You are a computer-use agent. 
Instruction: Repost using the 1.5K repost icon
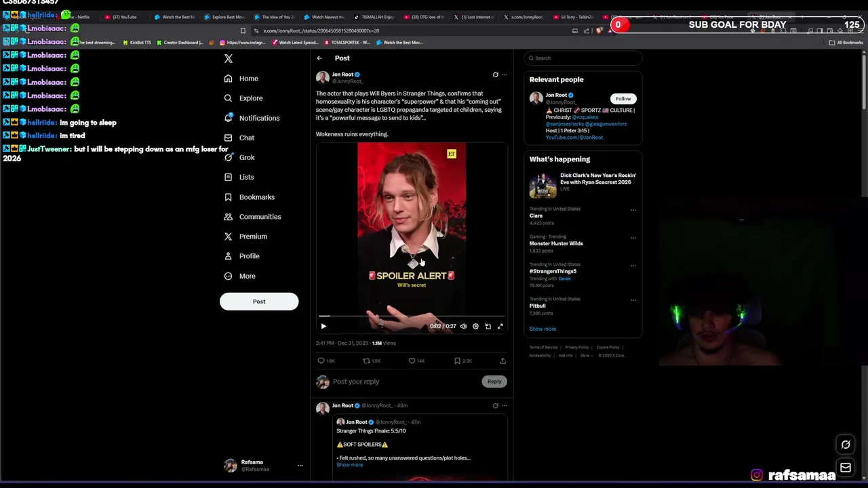(366, 361)
